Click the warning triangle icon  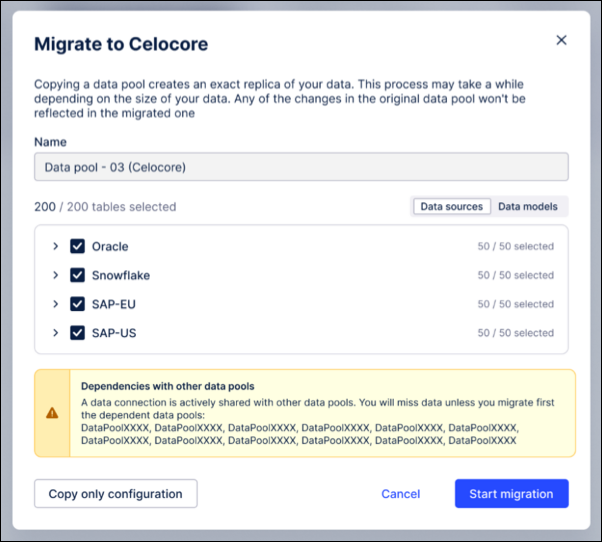click(x=52, y=413)
